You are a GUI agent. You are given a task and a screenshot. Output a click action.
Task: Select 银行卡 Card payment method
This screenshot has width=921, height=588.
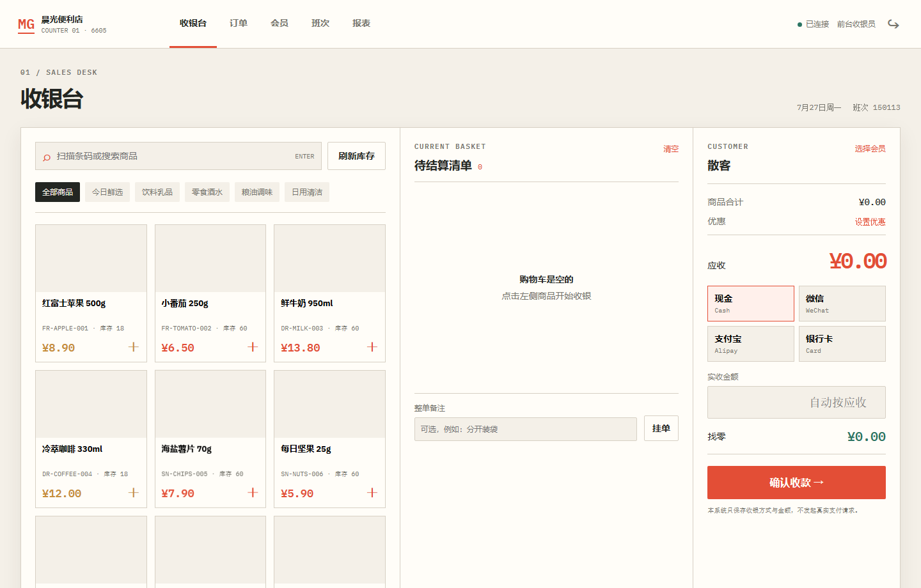pos(842,344)
